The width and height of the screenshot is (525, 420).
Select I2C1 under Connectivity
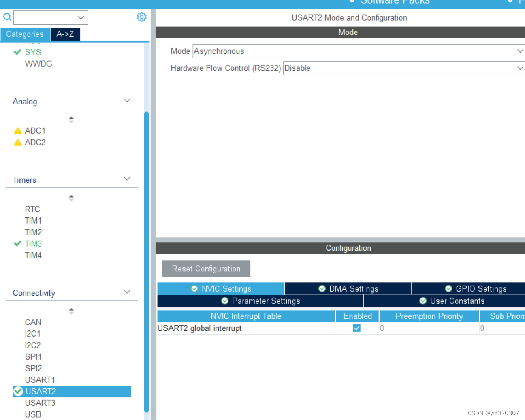tap(33, 334)
